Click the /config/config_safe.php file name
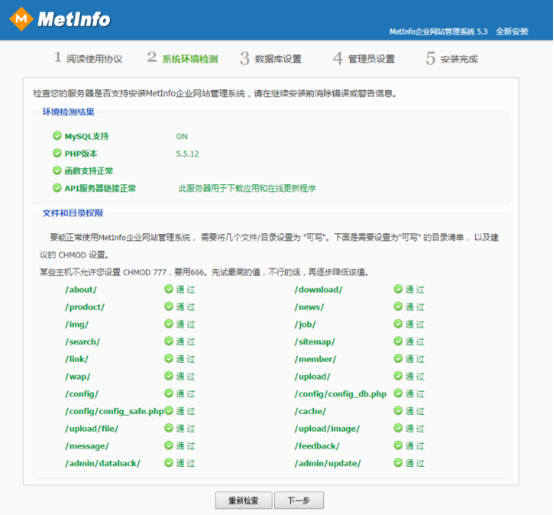Image resolution: width=554 pixels, height=515 pixels. pos(114,411)
